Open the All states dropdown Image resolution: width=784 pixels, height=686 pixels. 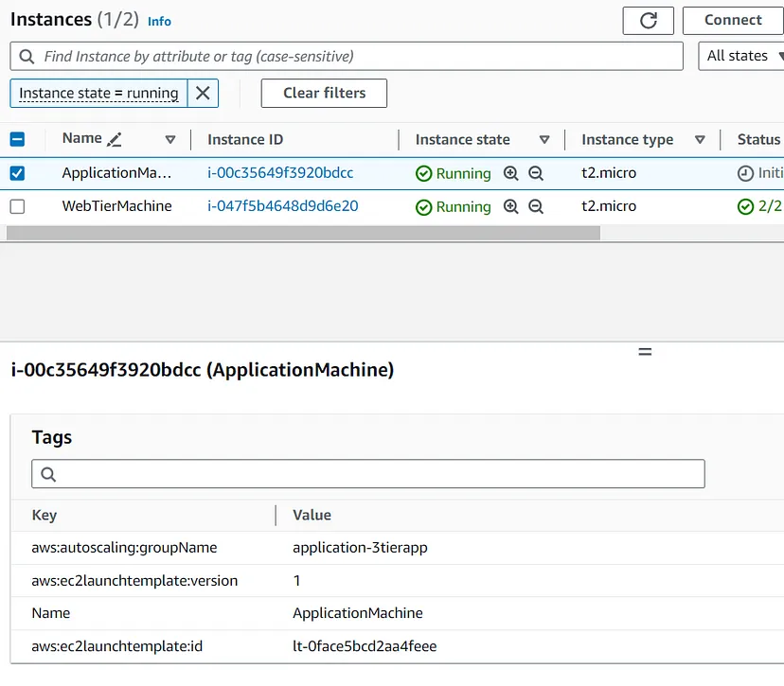point(739,56)
